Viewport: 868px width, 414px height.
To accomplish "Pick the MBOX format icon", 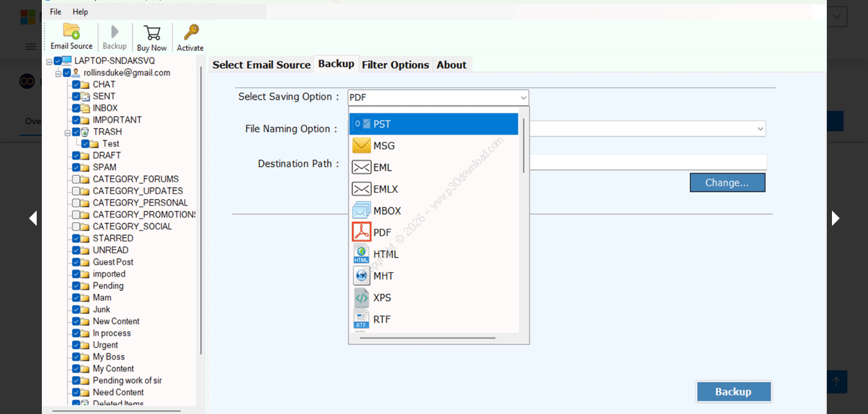I will pos(362,211).
